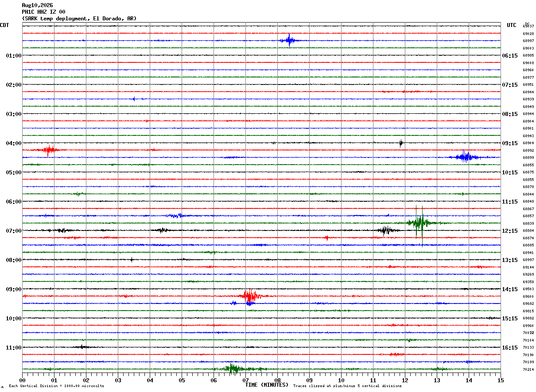Screen dimensions: 536x392
Task: Click the UTC timezone label
Action: click(x=512, y=25)
